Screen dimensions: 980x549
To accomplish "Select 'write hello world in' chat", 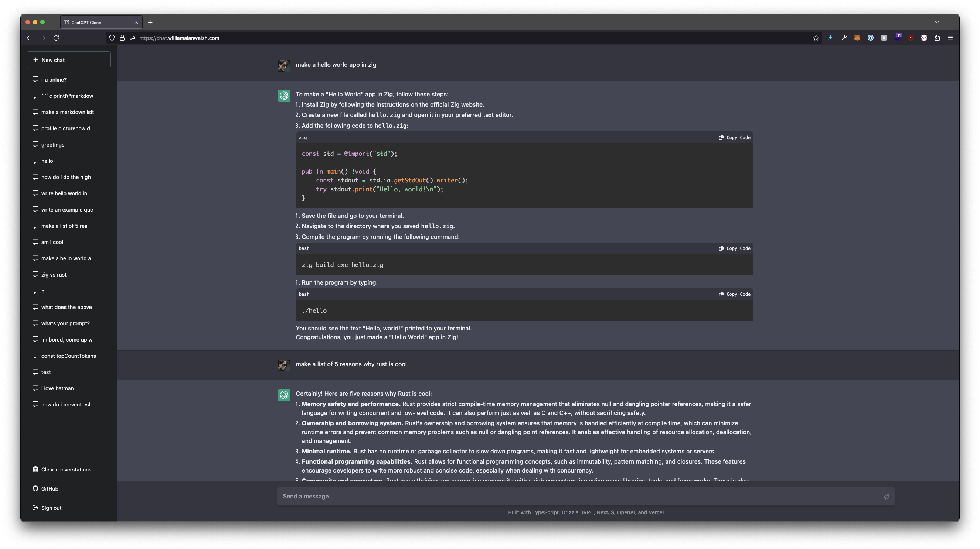I will (68, 193).
